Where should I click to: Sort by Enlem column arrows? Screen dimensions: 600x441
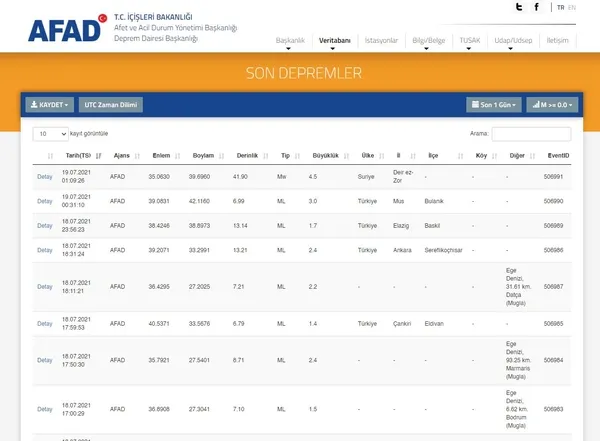(x=178, y=156)
